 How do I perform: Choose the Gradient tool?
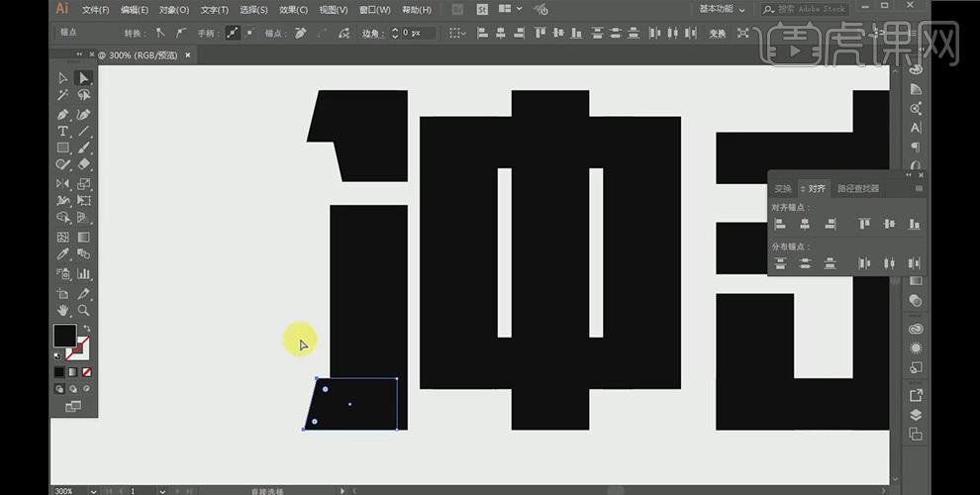click(84, 237)
